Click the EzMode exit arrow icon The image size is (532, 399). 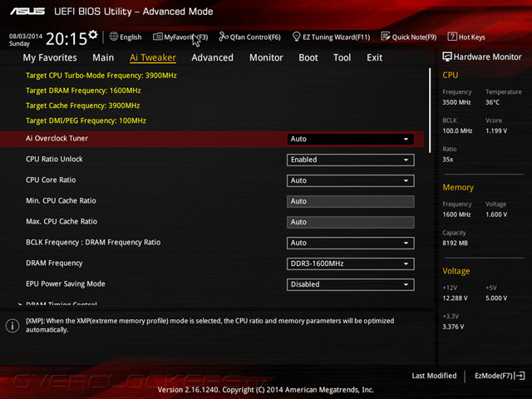520,376
